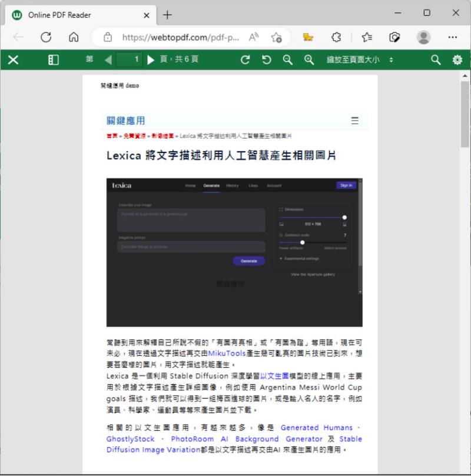Close the Online PDF Reader tab

(147, 15)
